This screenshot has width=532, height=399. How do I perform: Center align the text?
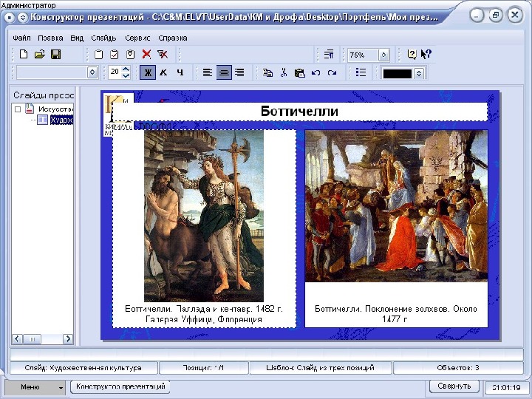224,72
